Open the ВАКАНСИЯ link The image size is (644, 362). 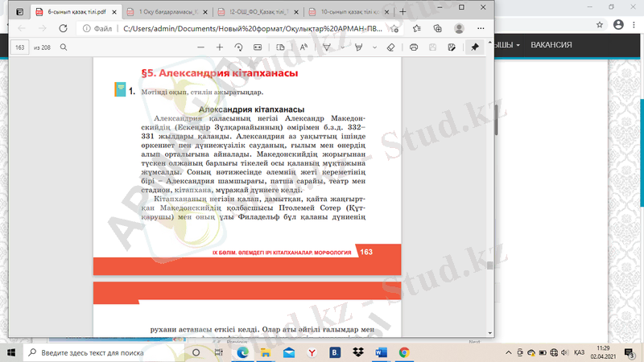pos(551,45)
